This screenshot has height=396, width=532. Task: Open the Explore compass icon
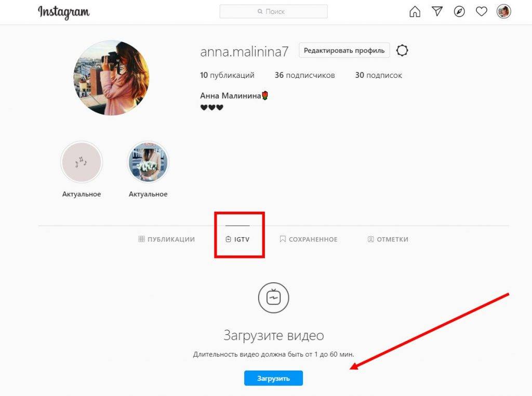[x=459, y=11]
